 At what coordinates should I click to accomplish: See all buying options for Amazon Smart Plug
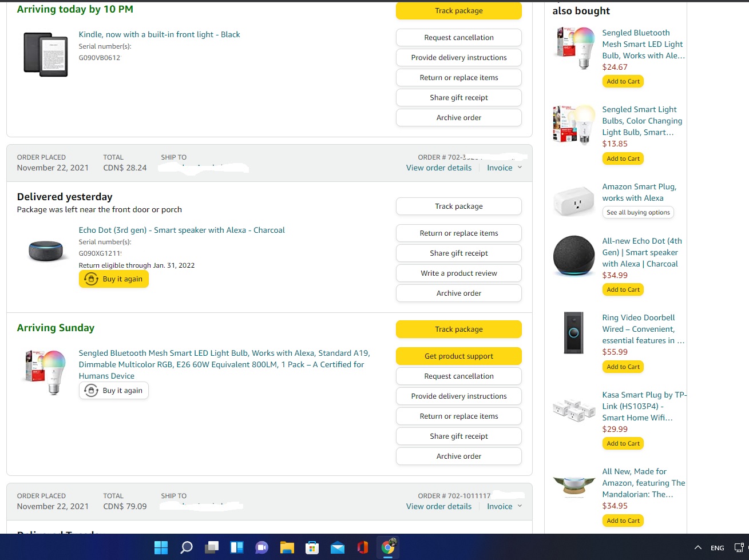638,212
